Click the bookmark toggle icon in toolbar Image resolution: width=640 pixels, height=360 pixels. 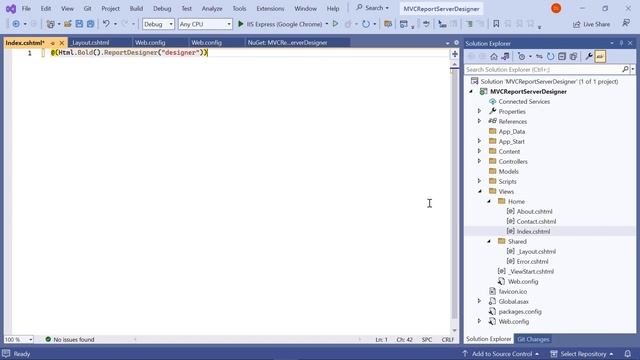tap(496, 24)
